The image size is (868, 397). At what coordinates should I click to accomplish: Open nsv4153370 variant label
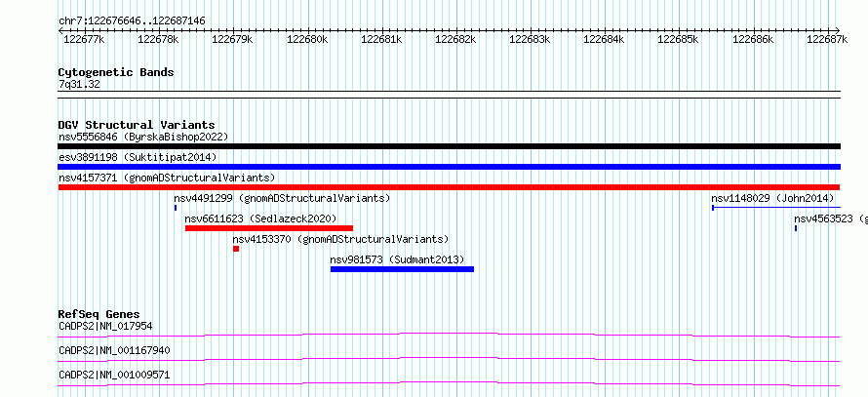pyautogui.click(x=340, y=239)
